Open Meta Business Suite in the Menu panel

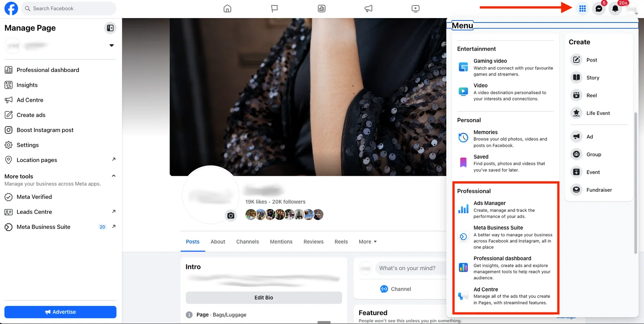point(506,237)
